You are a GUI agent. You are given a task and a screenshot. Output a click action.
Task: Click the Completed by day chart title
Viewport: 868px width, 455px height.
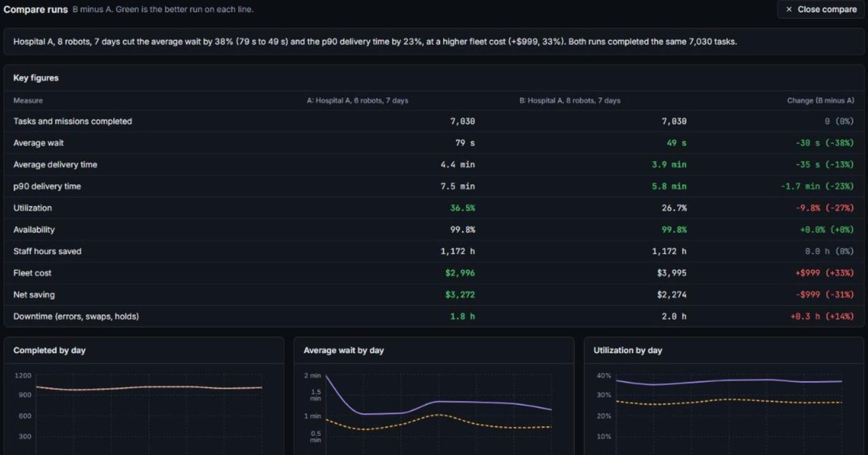49,350
